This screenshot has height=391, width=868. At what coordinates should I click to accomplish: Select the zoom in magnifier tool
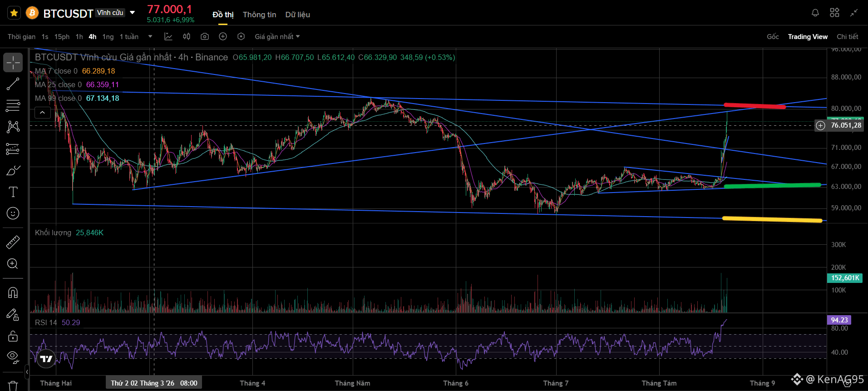[13, 264]
